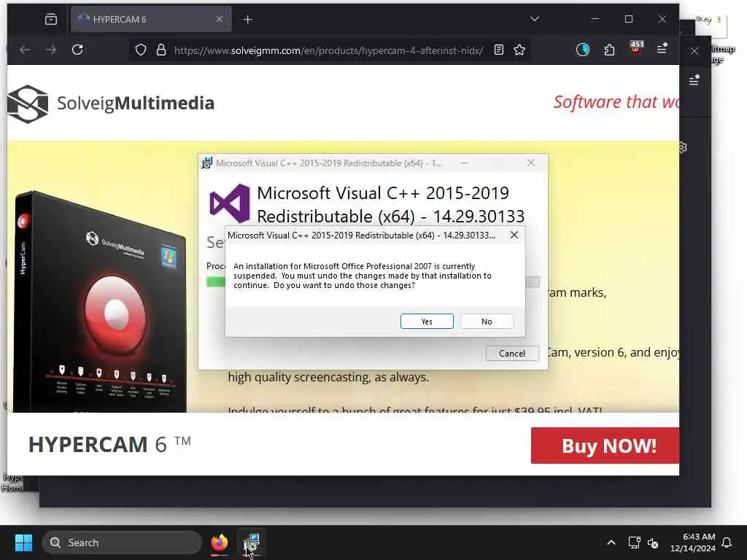Open the installer icon on the taskbar

pyautogui.click(x=252, y=542)
